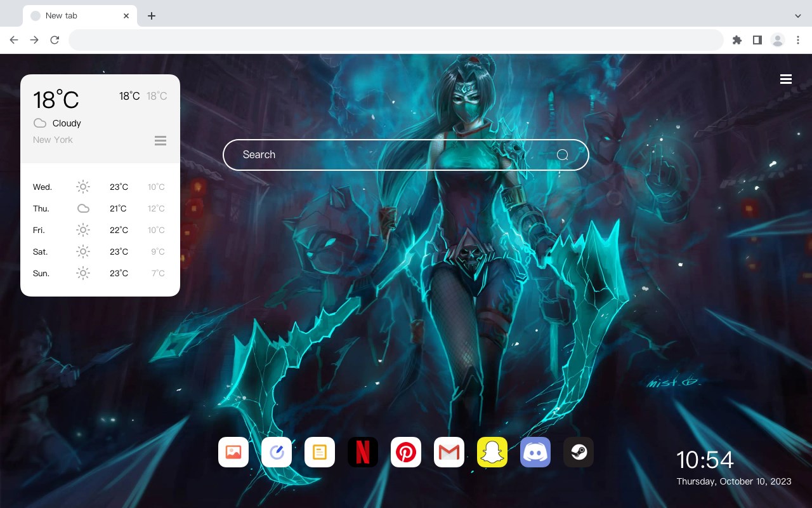Click the Cloudy condition text
This screenshot has height=508, width=812.
pyautogui.click(x=67, y=123)
